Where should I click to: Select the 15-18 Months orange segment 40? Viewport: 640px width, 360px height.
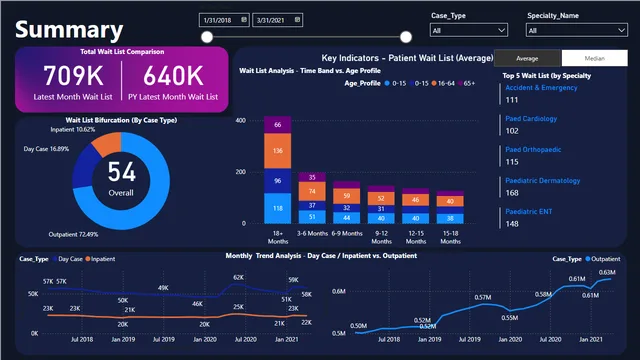[x=450, y=201]
